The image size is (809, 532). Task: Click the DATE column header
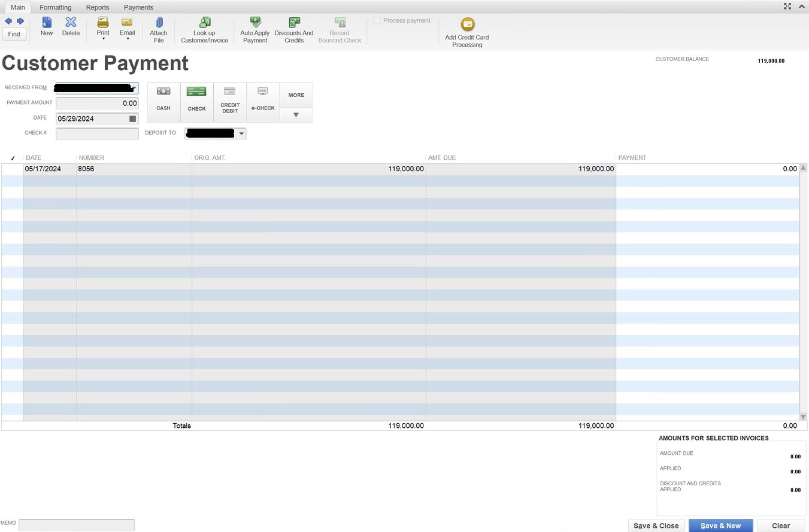point(34,158)
